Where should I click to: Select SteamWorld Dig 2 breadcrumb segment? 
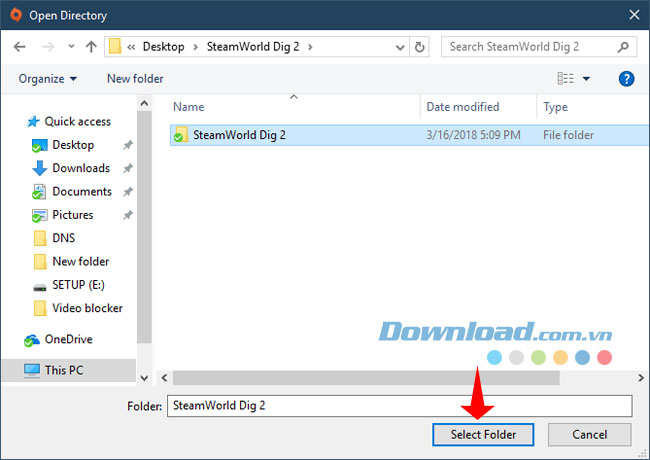tap(253, 46)
